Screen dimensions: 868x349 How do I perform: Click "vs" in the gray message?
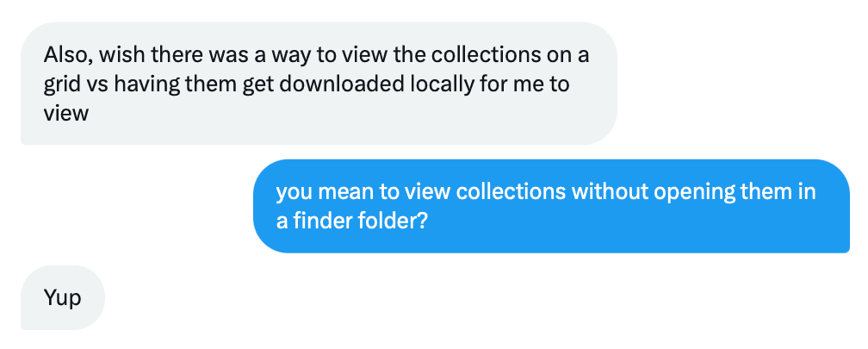(99, 84)
